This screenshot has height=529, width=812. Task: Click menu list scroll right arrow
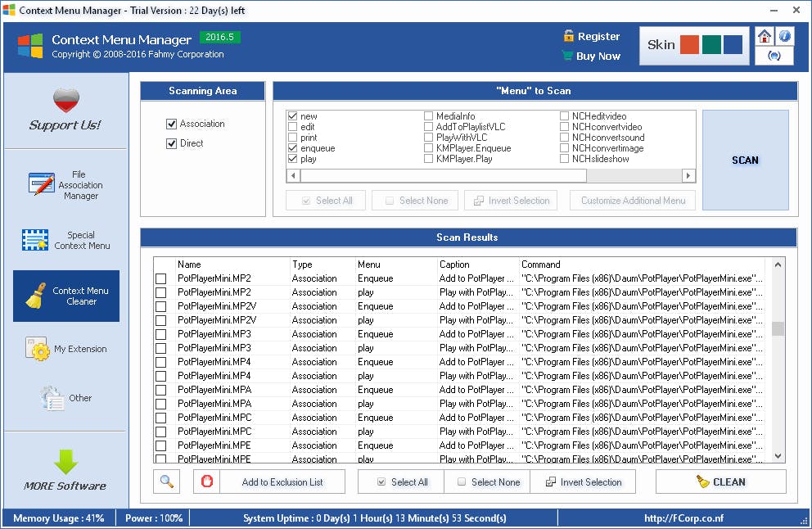[x=688, y=175]
